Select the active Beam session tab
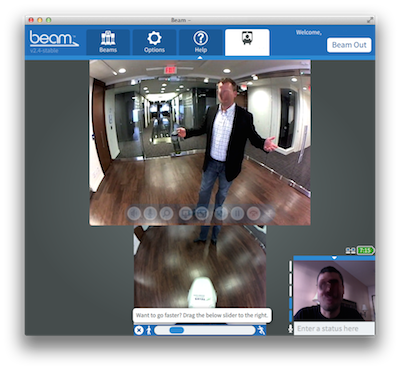Screen dimensions: 400x370 pos(247,42)
